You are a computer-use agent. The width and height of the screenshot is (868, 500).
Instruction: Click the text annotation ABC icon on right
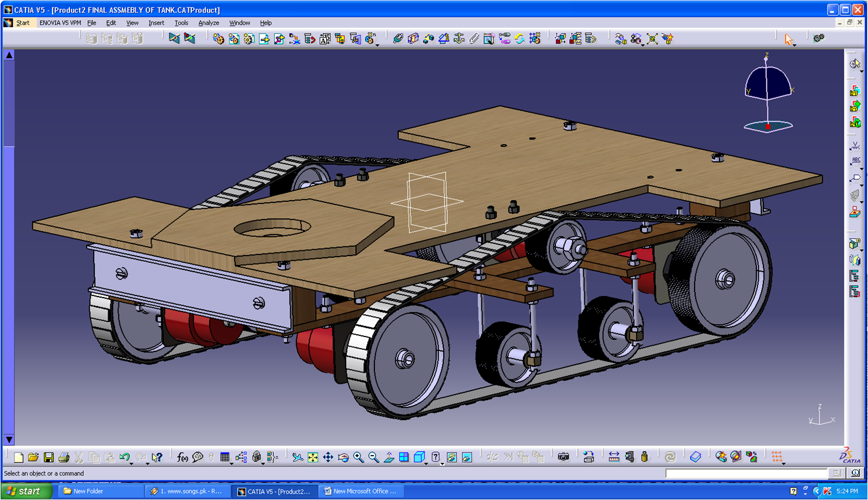click(855, 161)
